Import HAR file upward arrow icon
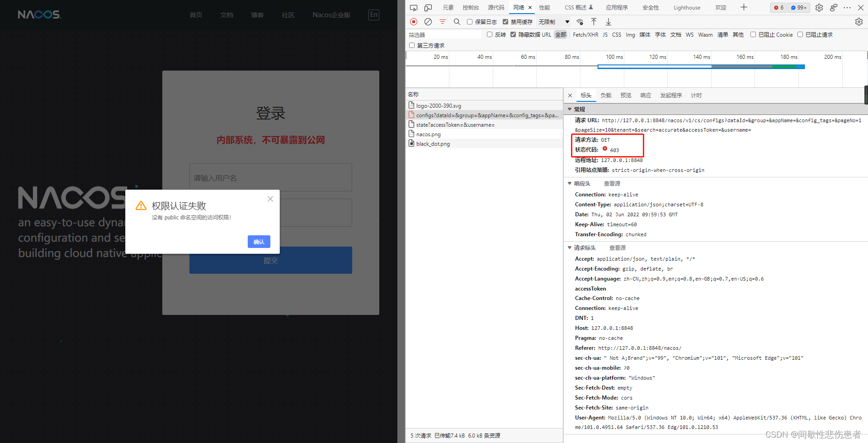 594,22
